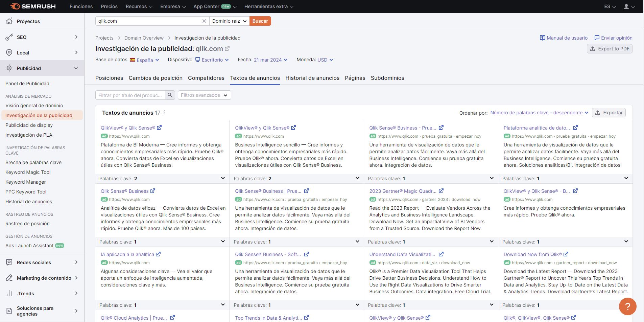Click the Local pin icon in sidebar
644x322 pixels.
9,53
